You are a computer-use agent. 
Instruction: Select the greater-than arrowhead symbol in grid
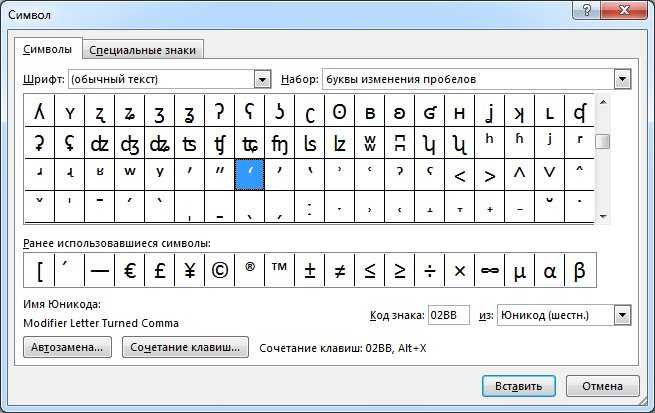[490, 175]
